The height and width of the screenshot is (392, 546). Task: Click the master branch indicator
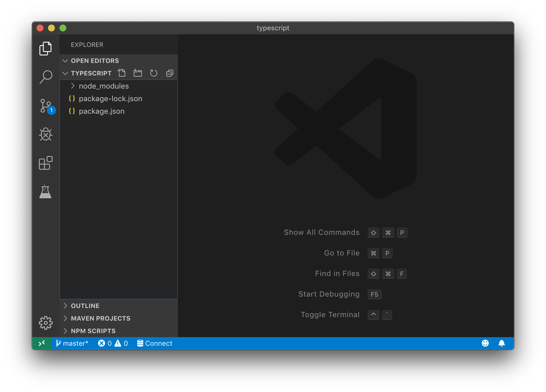pyautogui.click(x=72, y=343)
